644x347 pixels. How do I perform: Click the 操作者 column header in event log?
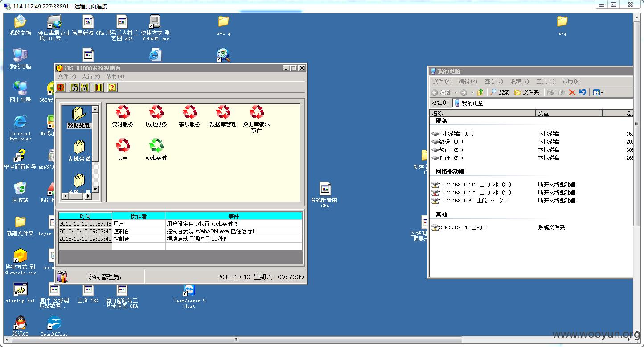click(x=139, y=216)
